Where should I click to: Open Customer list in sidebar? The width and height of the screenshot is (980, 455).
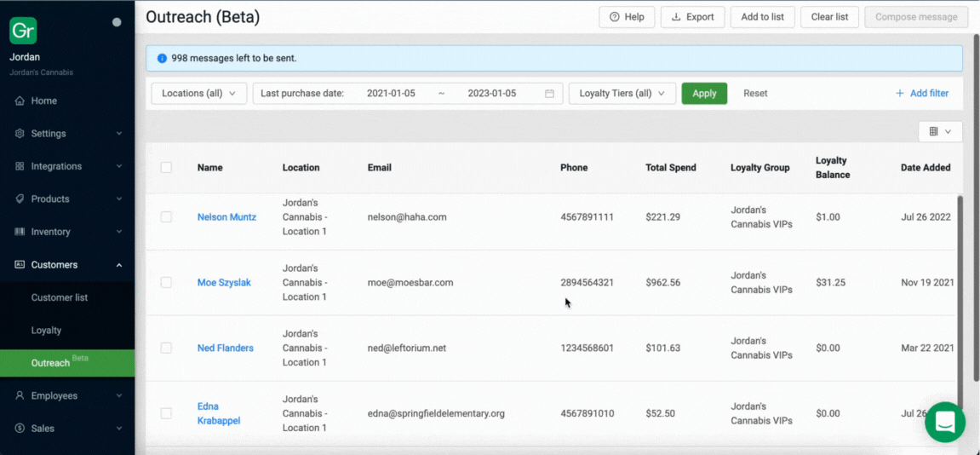[x=60, y=297]
